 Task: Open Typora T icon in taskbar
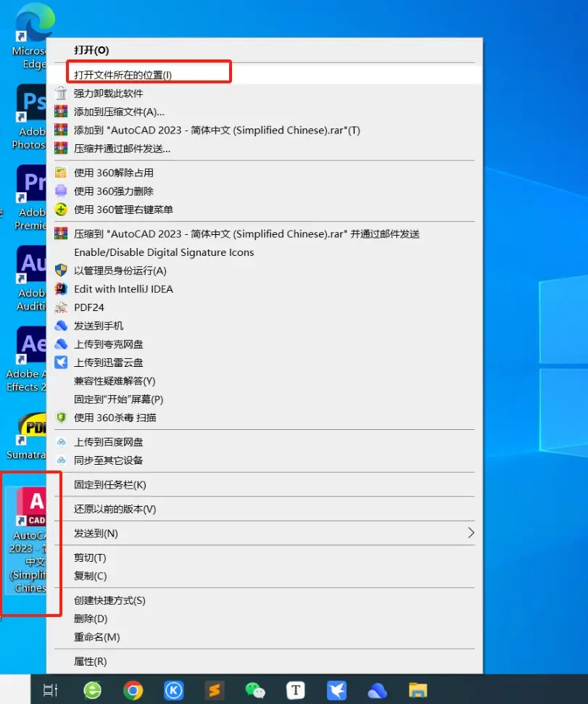click(x=296, y=690)
